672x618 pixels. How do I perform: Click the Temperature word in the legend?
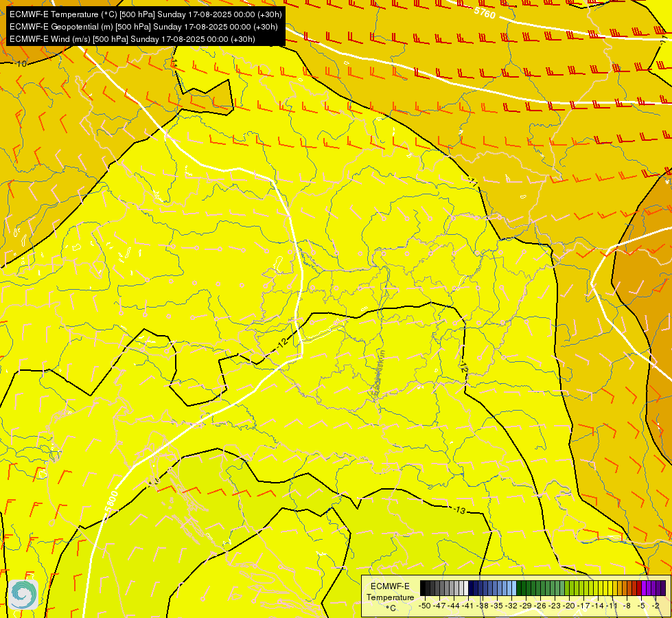(391, 597)
